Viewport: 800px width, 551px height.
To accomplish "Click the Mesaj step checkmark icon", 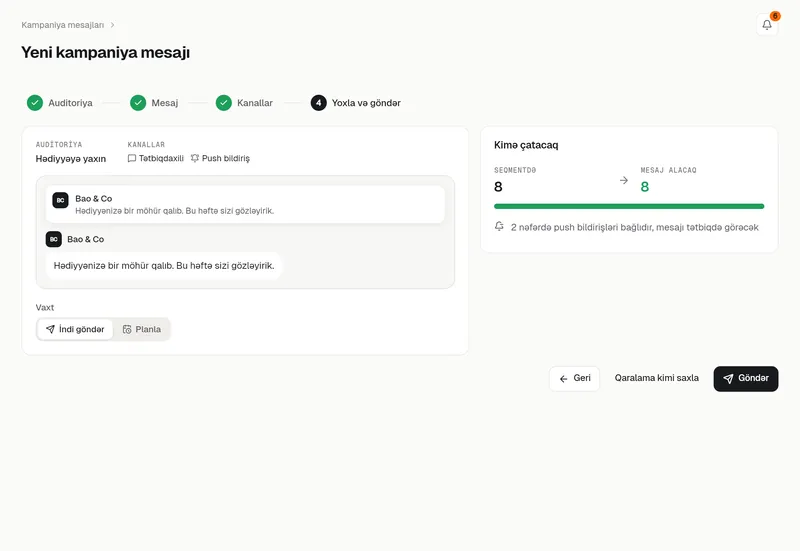I will point(138,103).
